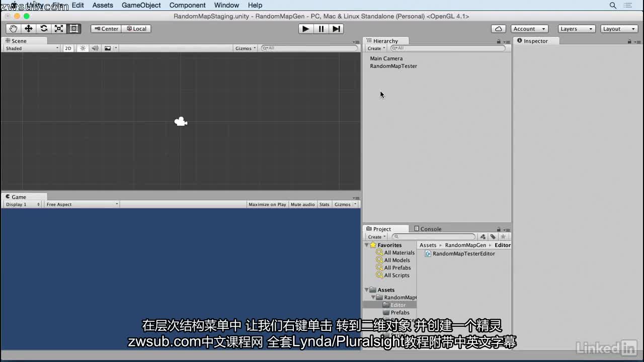Enable Maximize on Play
Screen dimensions: 644x362
(266, 204)
